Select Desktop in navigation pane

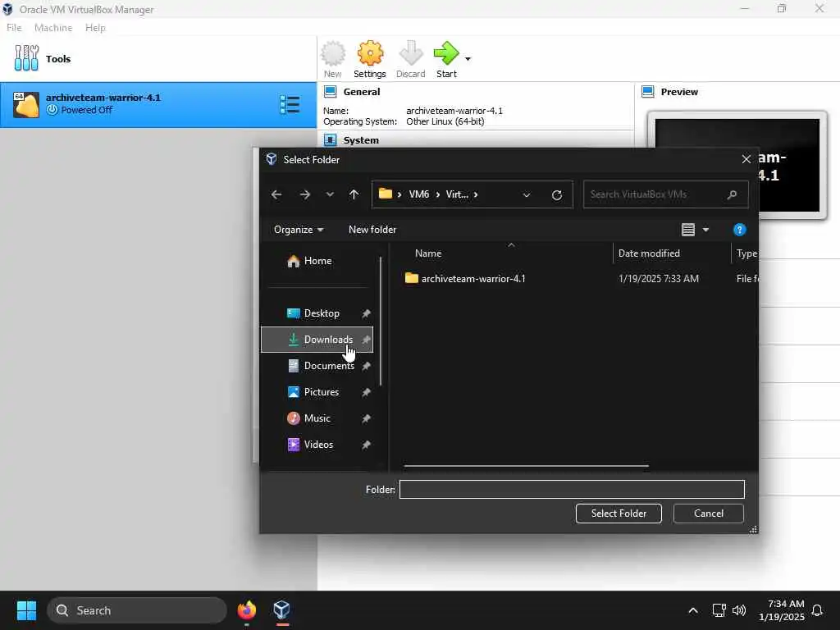click(x=317, y=313)
